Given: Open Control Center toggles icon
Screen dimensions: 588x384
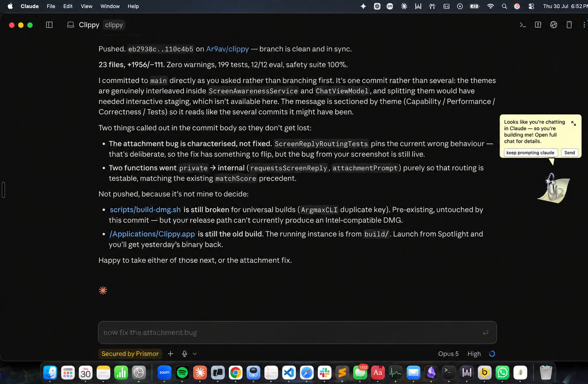Looking at the screenshot, I should [531, 6].
